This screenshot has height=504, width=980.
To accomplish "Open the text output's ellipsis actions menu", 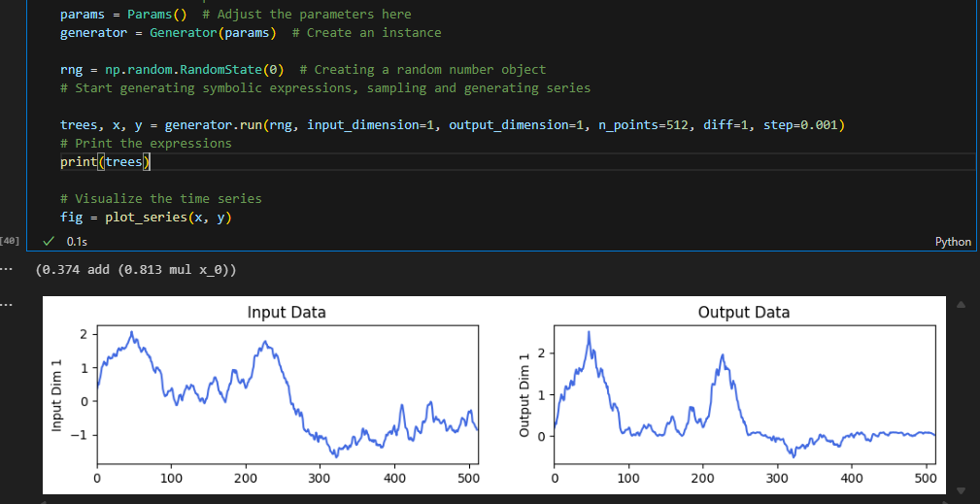I will coord(8,269).
